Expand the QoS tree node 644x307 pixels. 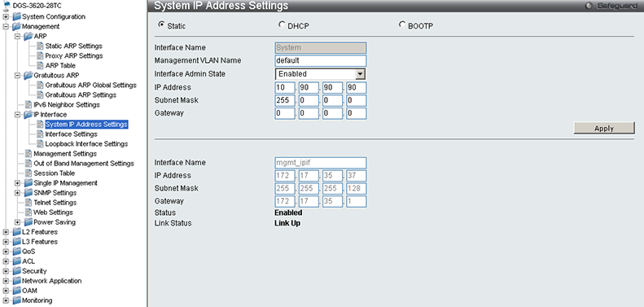click(x=6, y=252)
